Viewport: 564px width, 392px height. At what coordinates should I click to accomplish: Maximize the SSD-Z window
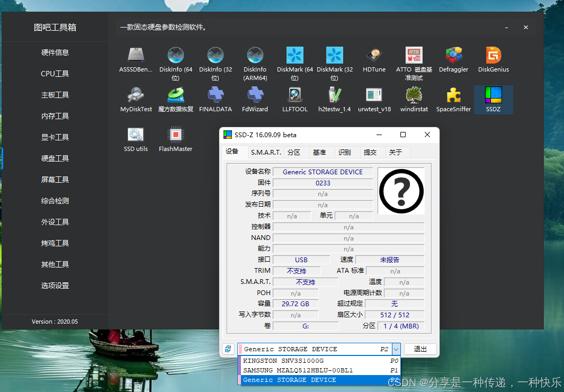point(403,135)
